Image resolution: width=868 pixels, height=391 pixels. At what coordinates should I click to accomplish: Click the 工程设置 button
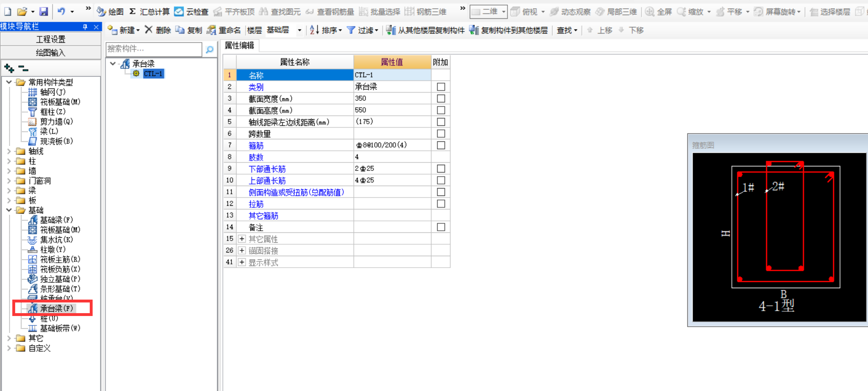pos(50,39)
